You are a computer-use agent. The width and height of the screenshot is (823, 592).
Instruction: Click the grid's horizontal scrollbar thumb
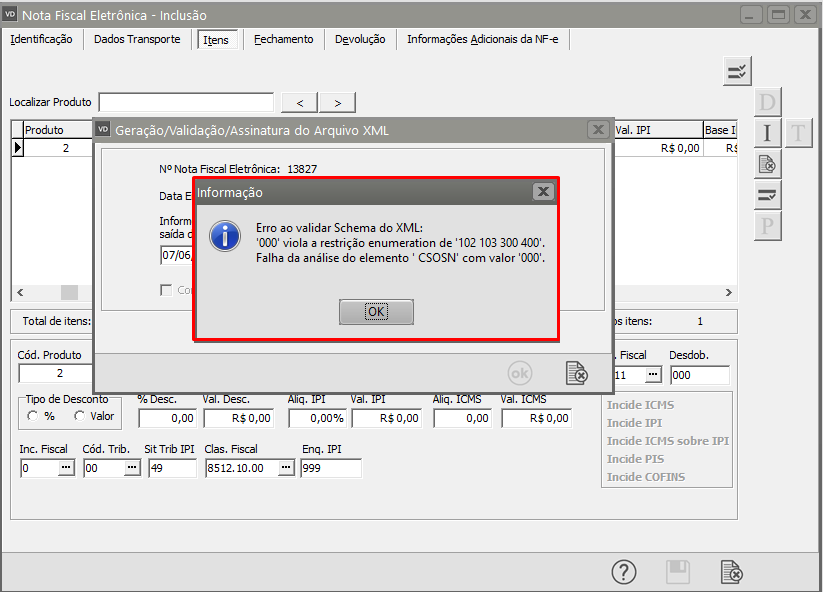click(x=69, y=292)
